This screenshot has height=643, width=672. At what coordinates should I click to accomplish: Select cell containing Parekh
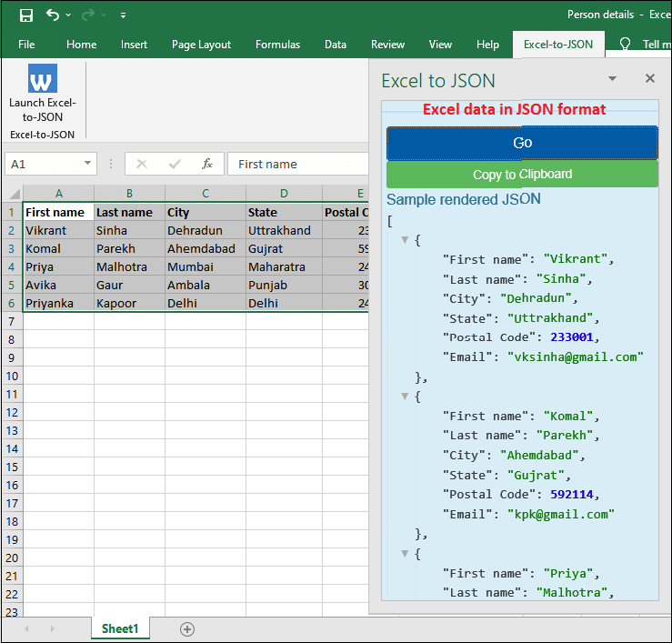point(129,248)
